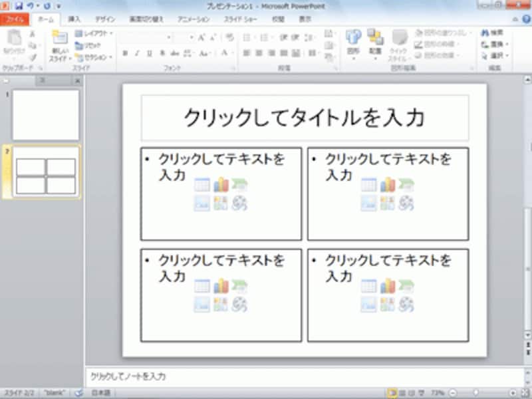Image resolution: width=532 pixels, height=399 pixels.
Task: Toggle Text Shadow formatting
Action: [162, 53]
